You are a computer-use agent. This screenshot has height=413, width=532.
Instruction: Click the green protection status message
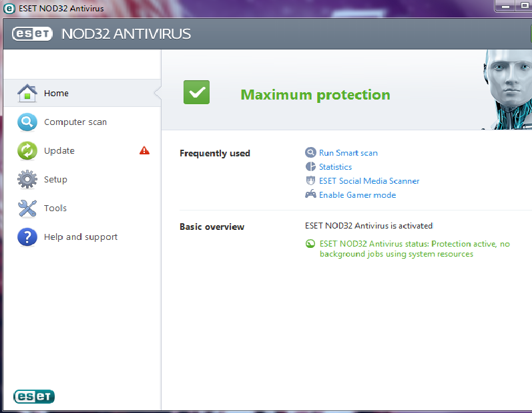[x=414, y=249]
